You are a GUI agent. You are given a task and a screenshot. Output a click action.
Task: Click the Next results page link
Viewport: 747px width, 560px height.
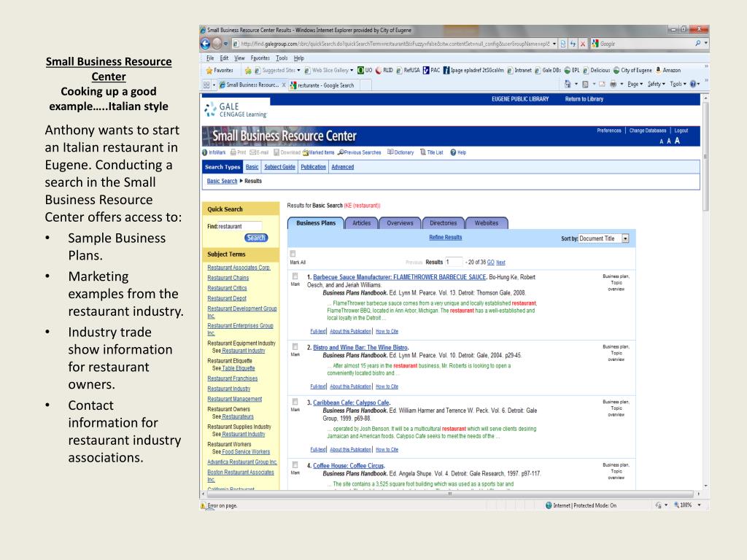500,262
